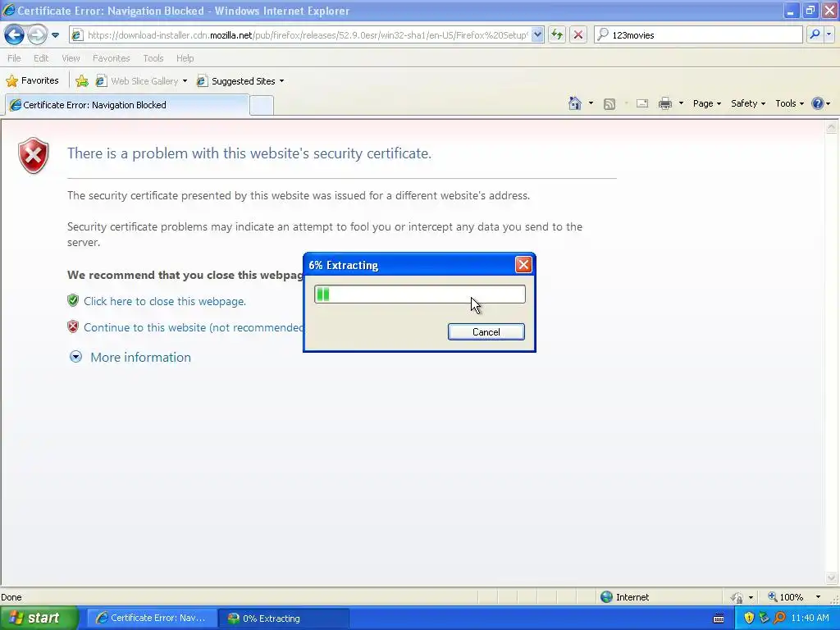Click the 100% zoom level button
Viewport: 840px width, 630px height.
pyautogui.click(x=785, y=597)
